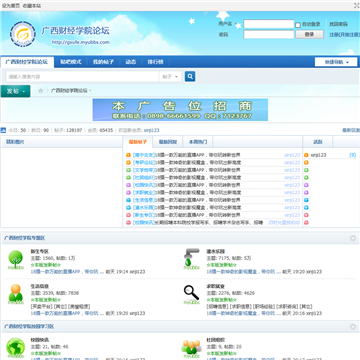Open the 校园快讯 green globe icon
Screen dimensions: 360x360
16,348
